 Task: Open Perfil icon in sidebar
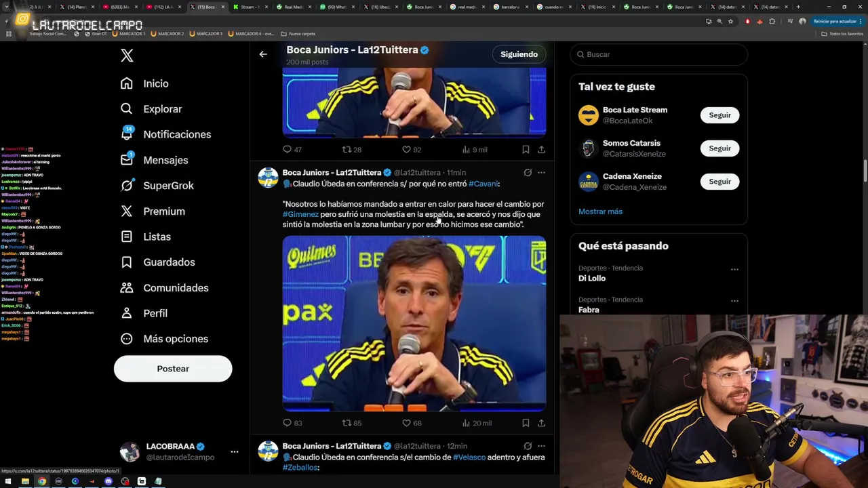(127, 313)
